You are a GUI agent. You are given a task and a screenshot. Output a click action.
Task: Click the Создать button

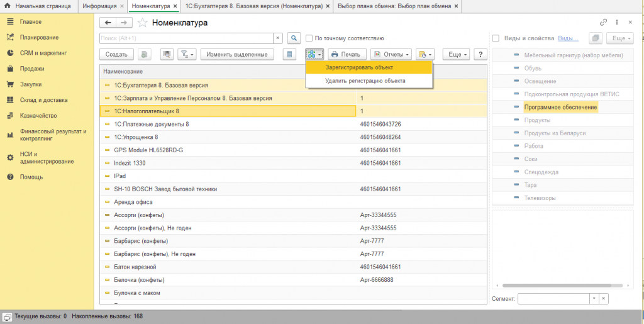coord(116,54)
